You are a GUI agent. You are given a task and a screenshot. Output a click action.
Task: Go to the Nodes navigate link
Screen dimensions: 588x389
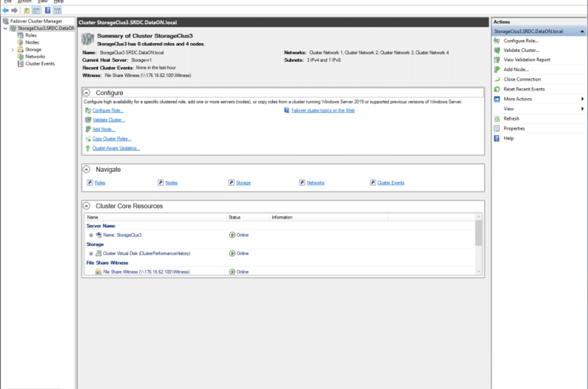coord(171,183)
